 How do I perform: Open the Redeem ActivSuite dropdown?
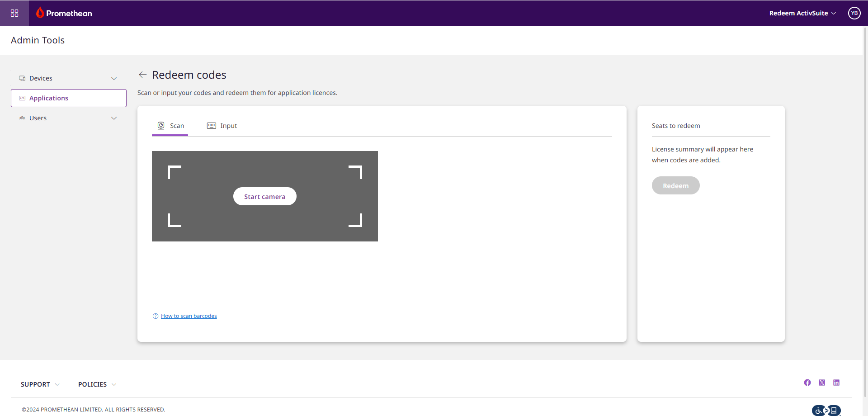pyautogui.click(x=802, y=13)
